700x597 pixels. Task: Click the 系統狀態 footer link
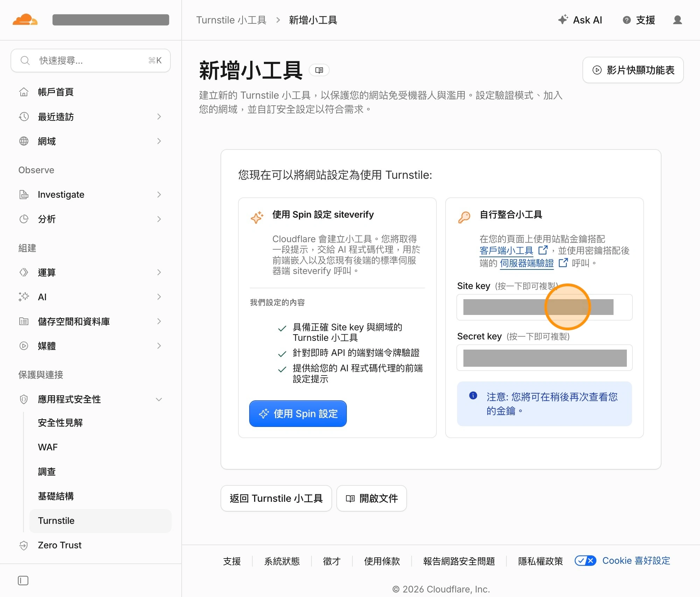282,561
